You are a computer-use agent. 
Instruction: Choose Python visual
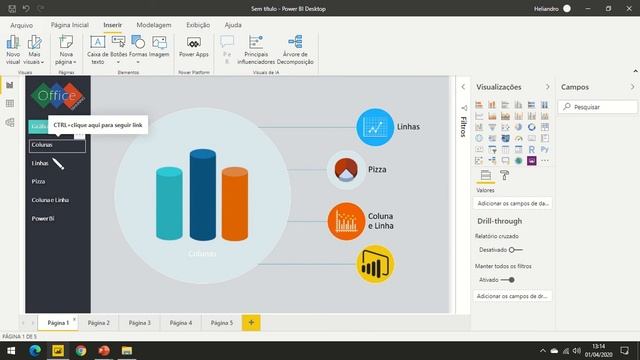click(544, 149)
